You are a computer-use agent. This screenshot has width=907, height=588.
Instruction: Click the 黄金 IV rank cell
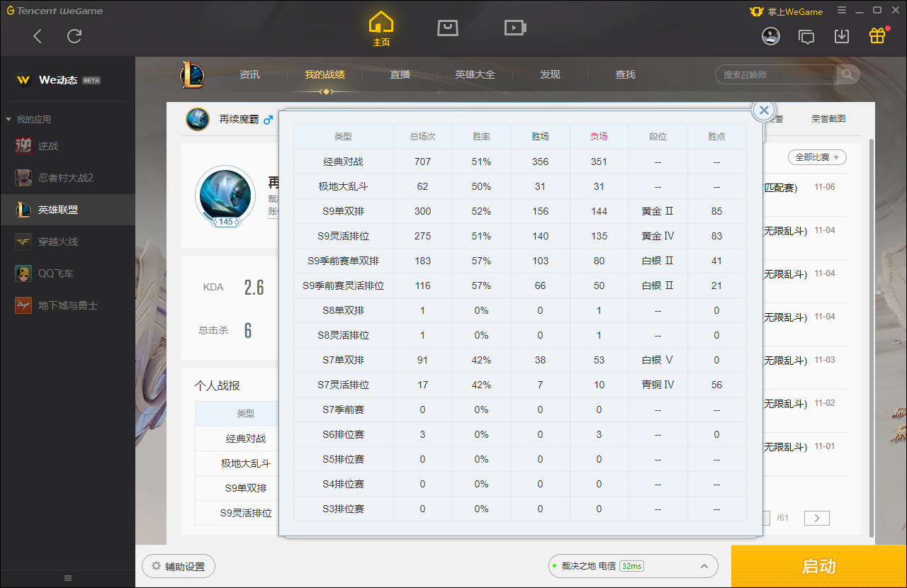(658, 236)
